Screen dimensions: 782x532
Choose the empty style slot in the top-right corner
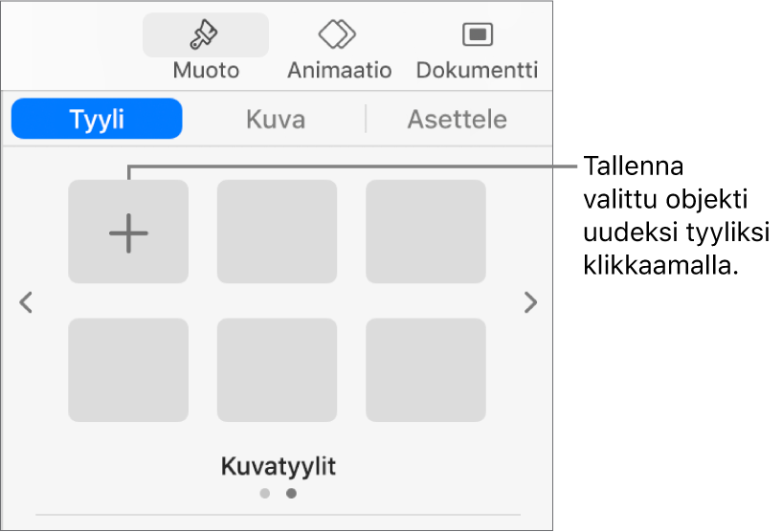(426, 233)
